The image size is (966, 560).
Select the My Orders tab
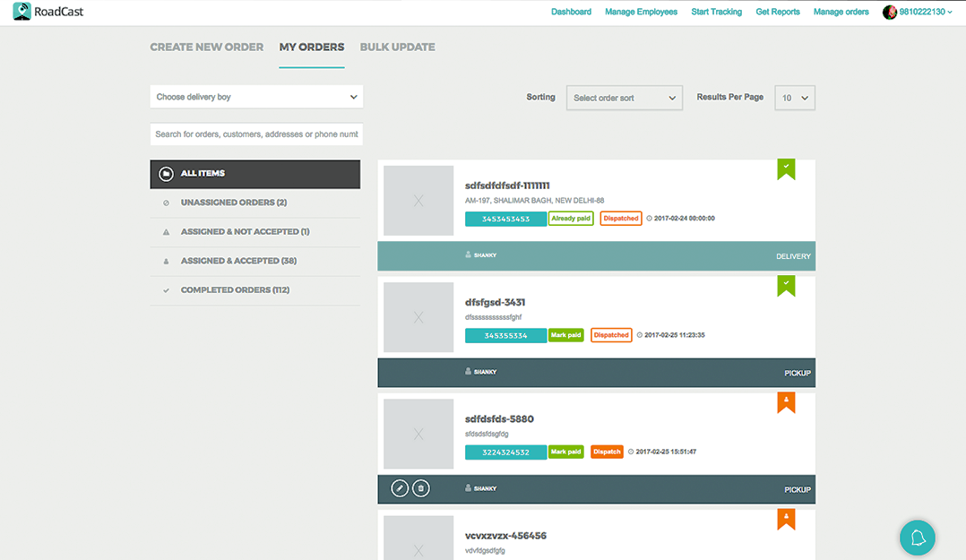pyautogui.click(x=312, y=47)
